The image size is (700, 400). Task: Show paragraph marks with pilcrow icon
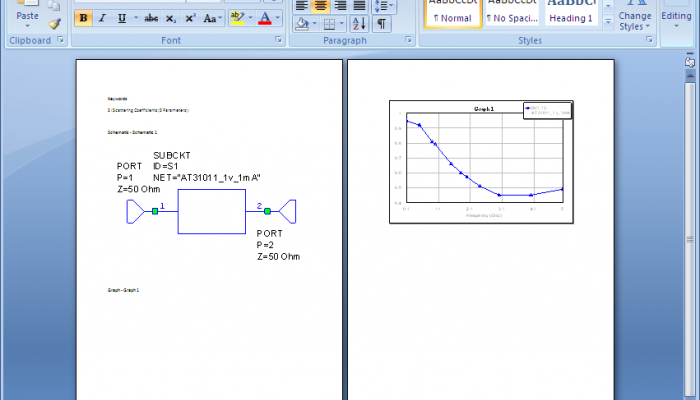[382, 23]
